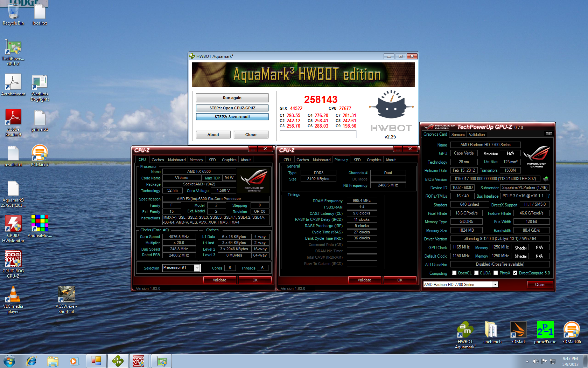Image resolution: width=588 pixels, height=368 pixels.
Task: Click OK in right CPU-Z Memory window
Action: [400, 280]
